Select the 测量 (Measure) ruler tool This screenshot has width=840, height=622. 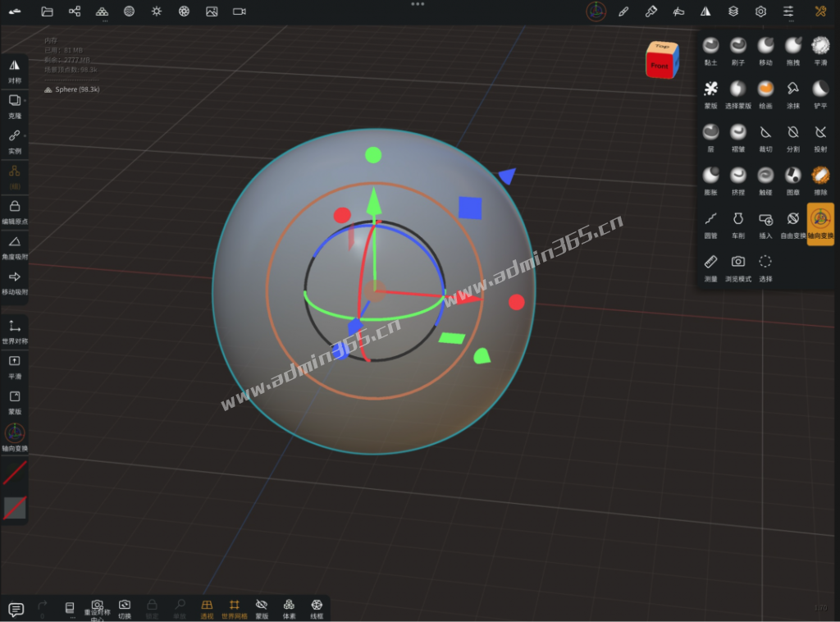pos(710,268)
